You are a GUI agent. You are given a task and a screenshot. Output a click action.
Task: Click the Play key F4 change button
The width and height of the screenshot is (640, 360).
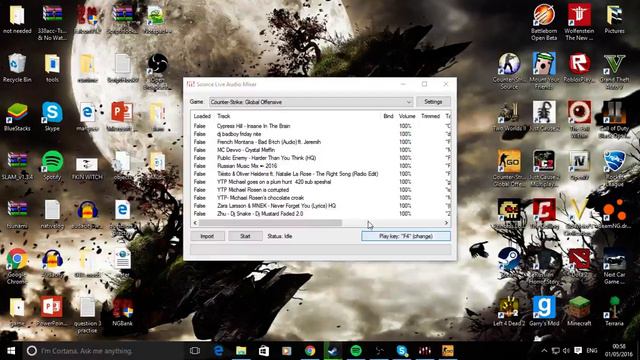coord(406,236)
